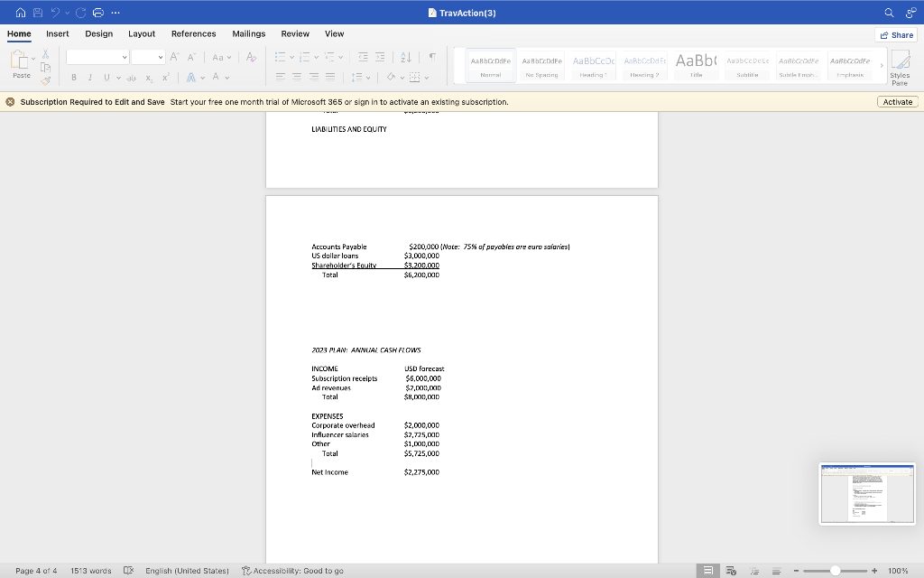This screenshot has width=924, height=578.
Task: Click the Share button
Action: click(x=896, y=35)
